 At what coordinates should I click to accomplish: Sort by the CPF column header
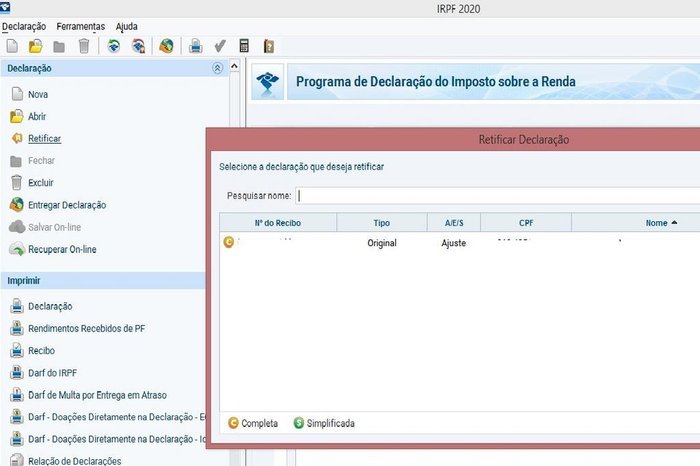pyautogui.click(x=526, y=223)
